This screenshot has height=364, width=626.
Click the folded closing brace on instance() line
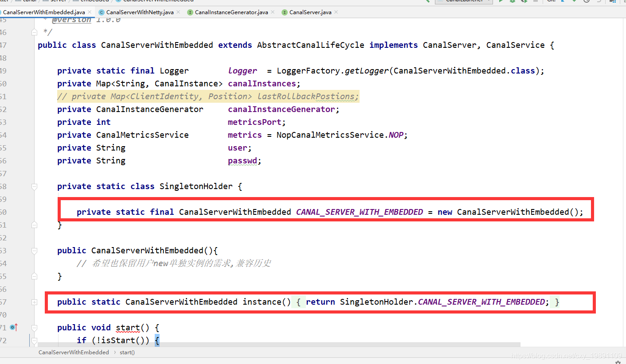coord(557,302)
